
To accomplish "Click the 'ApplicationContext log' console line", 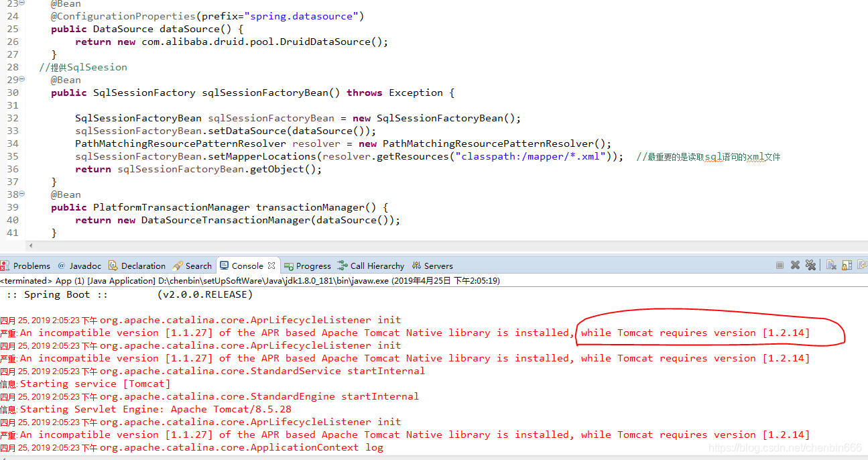I will click(241, 447).
